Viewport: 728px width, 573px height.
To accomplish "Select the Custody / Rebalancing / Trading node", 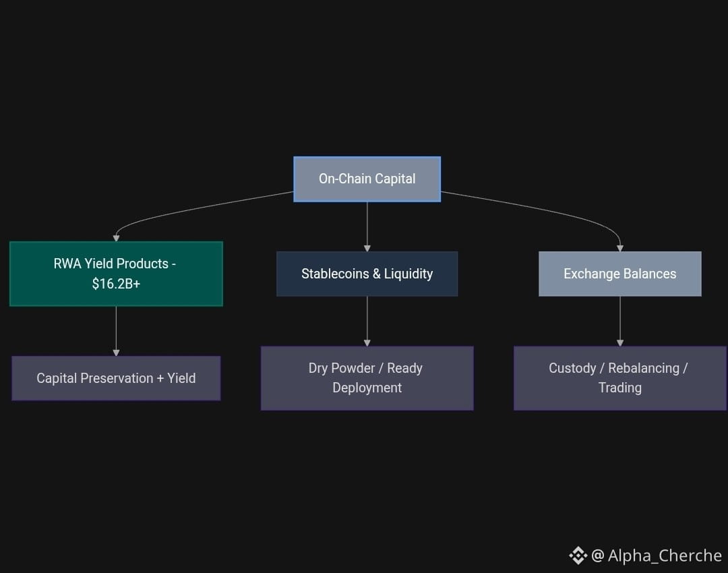I will tap(620, 378).
